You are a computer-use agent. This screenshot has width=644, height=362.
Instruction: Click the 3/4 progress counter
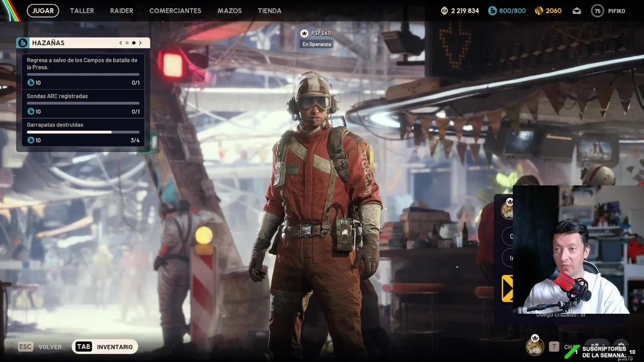(135, 140)
